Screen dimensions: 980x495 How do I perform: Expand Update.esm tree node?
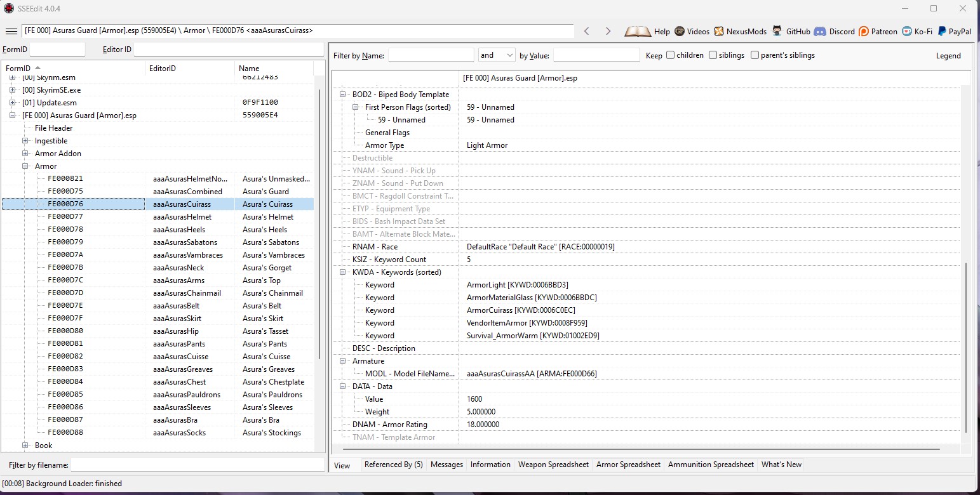pos(12,103)
